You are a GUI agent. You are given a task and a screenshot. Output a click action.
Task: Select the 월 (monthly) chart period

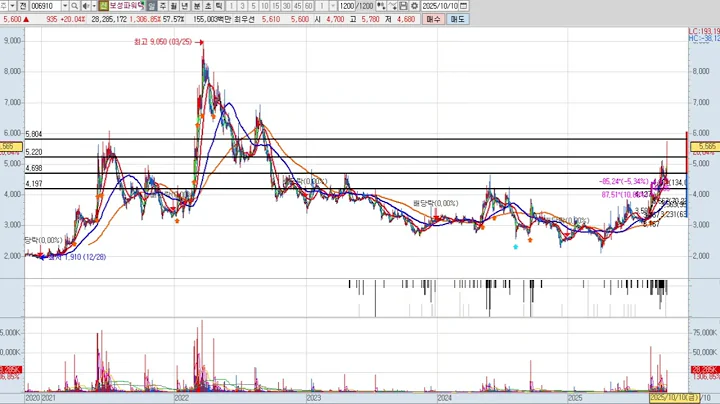click(x=174, y=6)
